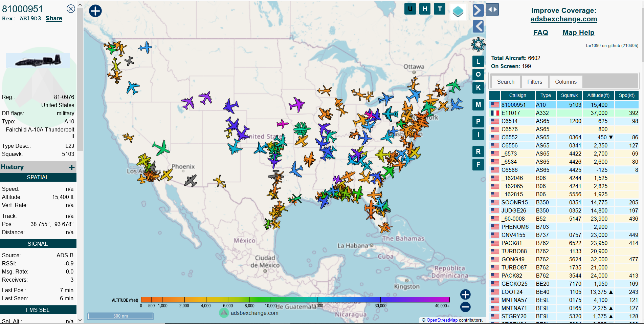Select the gray aircraft south of Phoenix
Screen dimensions: 644x324
click(x=191, y=180)
